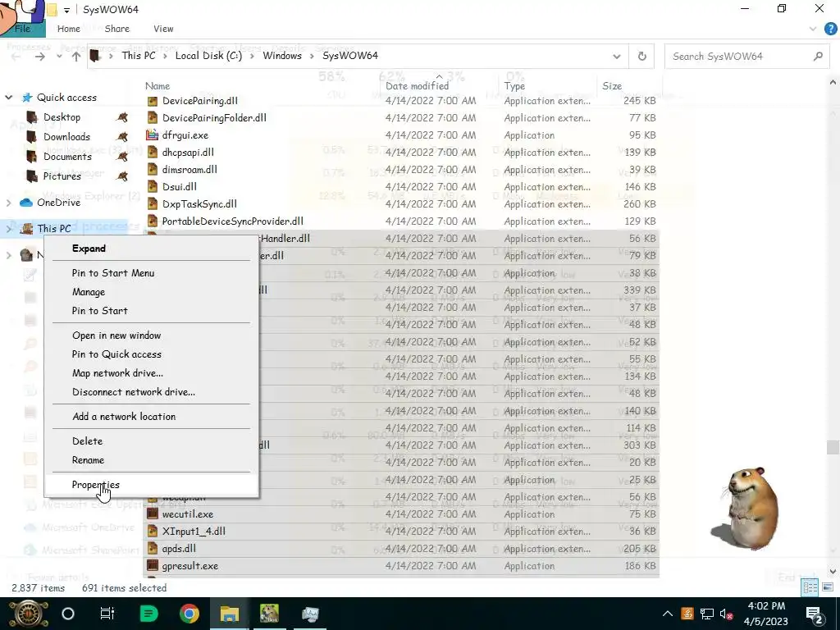Choose Add a network location
Viewport: 840px width, 630px height.
point(124,416)
